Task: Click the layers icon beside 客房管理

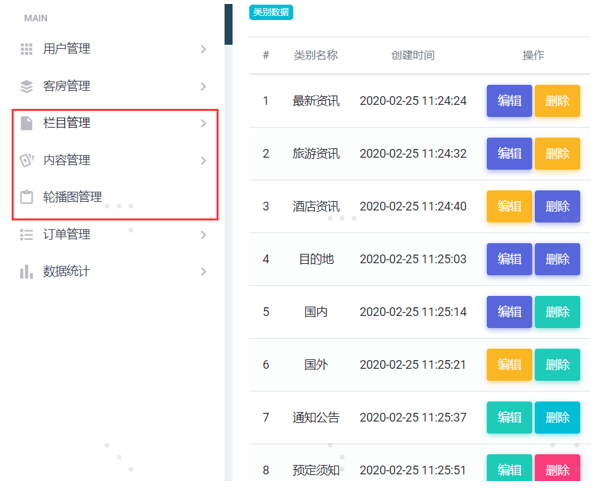Action: pos(26,86)
